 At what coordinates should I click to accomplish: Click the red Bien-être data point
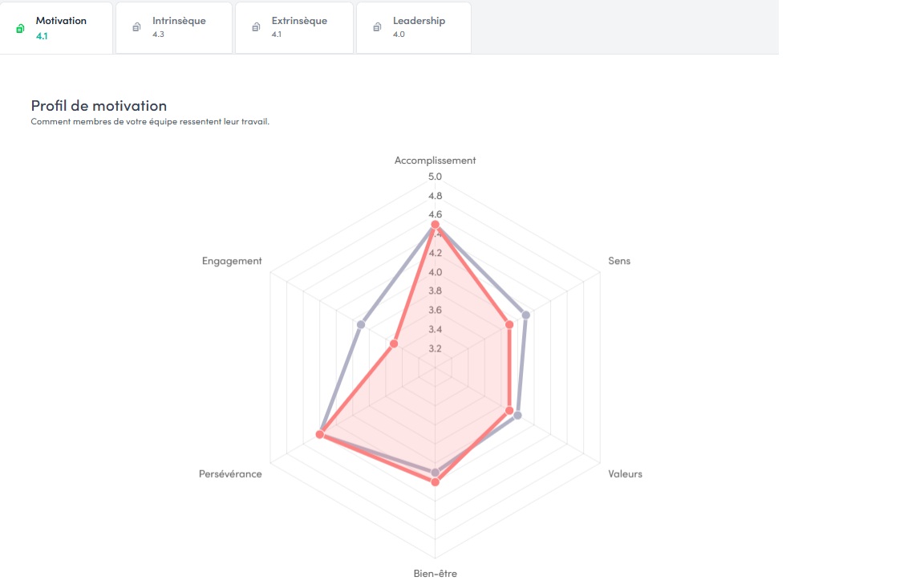(436, 482)
